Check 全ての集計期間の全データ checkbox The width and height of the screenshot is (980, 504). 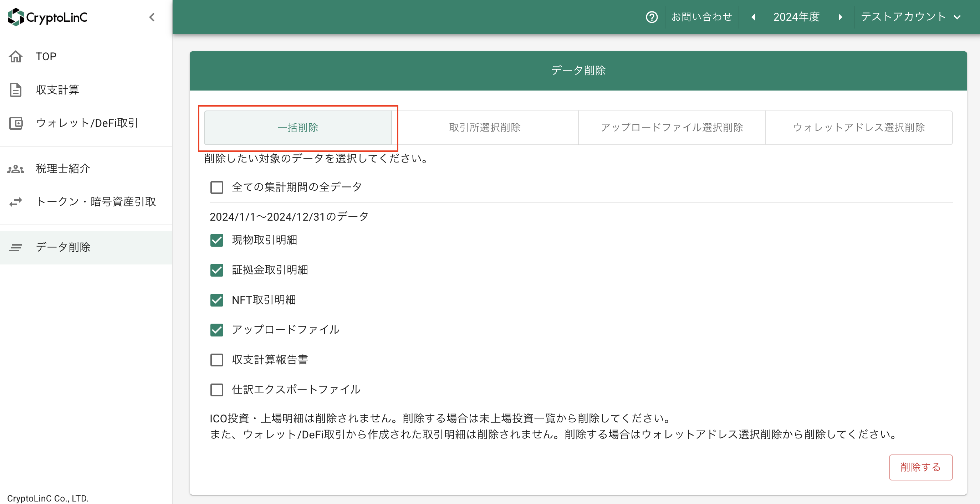coord(217,187)
